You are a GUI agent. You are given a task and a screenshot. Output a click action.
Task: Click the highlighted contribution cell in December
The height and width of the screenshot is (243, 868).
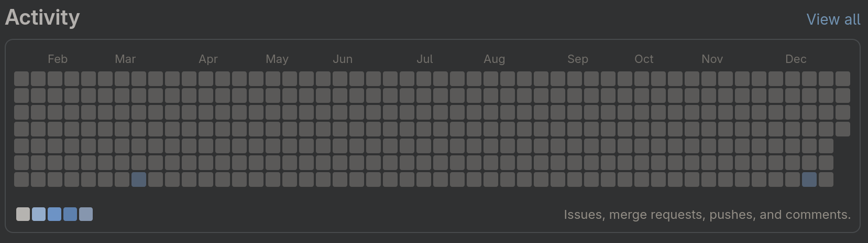click(x=809, y=179)
